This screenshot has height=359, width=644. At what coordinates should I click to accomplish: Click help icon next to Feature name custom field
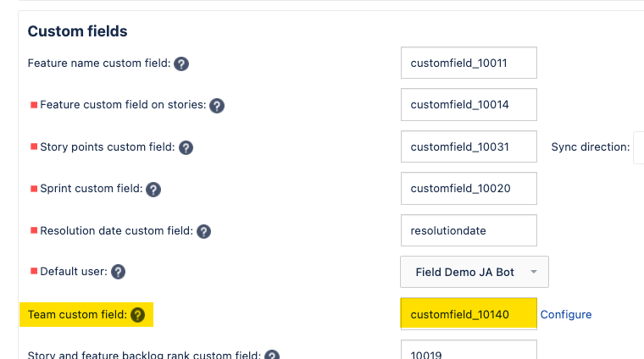point(181,64)
